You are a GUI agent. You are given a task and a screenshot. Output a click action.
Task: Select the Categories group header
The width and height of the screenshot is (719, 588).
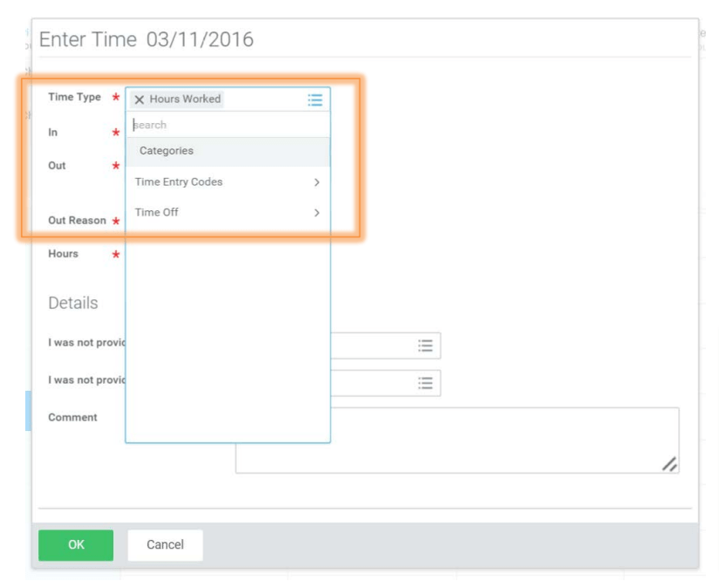pyautogui.click(x=169, y=150)
